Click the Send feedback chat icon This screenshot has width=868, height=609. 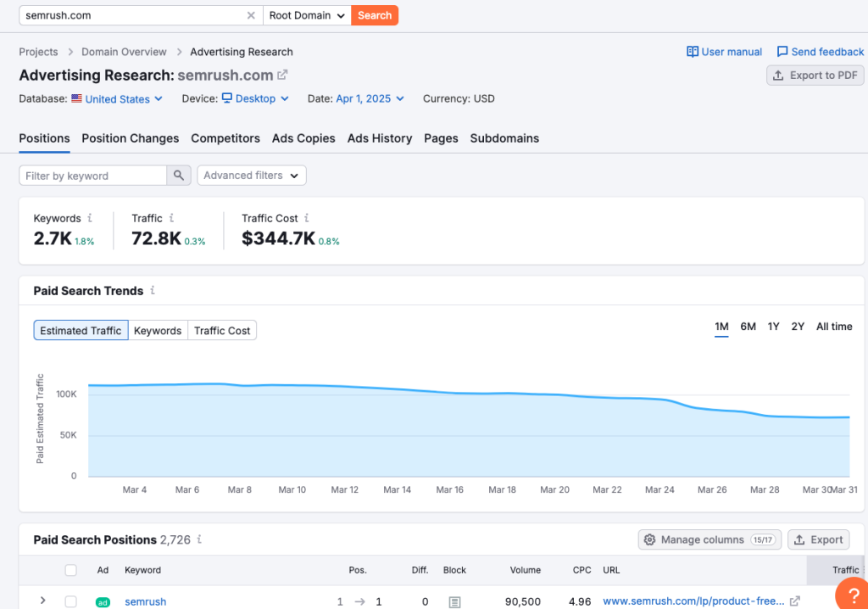[x=782, y=52]
